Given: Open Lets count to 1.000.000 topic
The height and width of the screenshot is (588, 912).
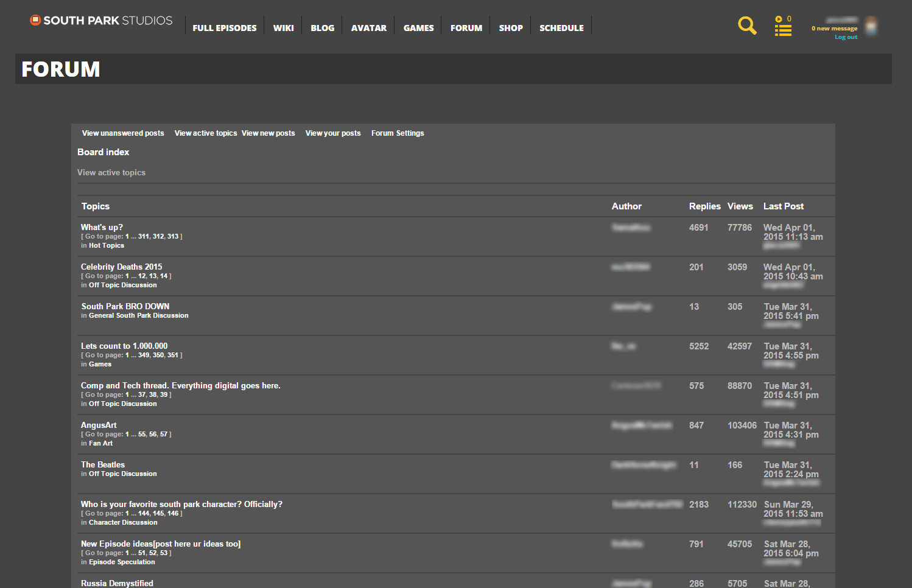Looking at the screenshot, I should (124, 346).
